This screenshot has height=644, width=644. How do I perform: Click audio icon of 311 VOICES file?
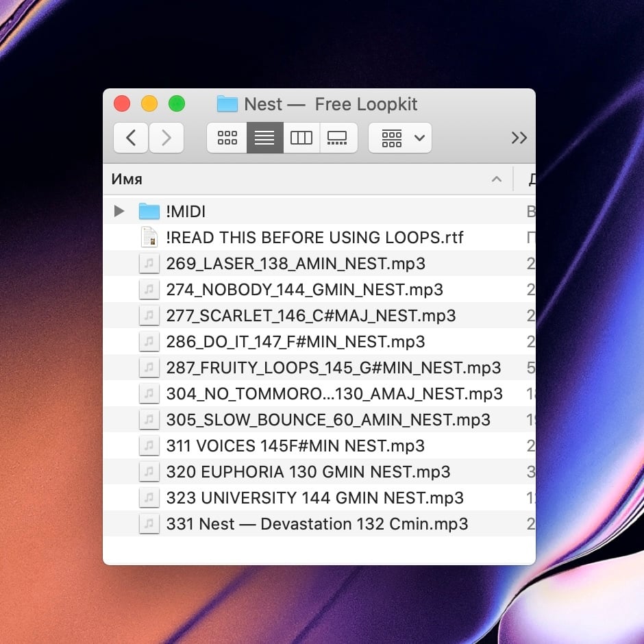pos(149,445)
